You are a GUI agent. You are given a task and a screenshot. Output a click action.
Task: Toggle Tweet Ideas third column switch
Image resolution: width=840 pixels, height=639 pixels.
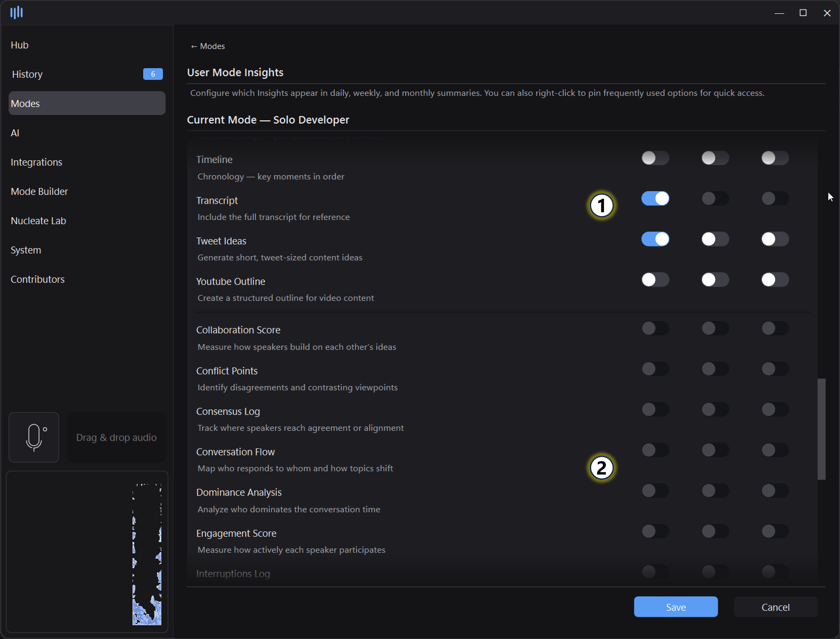coord(775,239)
